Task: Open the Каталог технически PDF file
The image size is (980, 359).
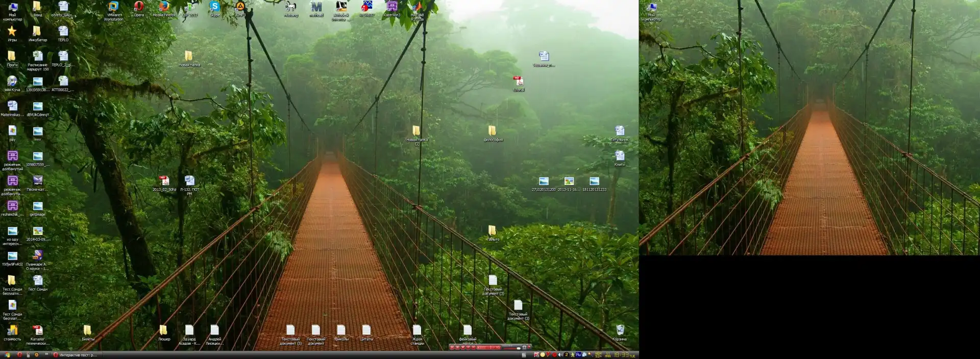Action: tap(37, 335)
